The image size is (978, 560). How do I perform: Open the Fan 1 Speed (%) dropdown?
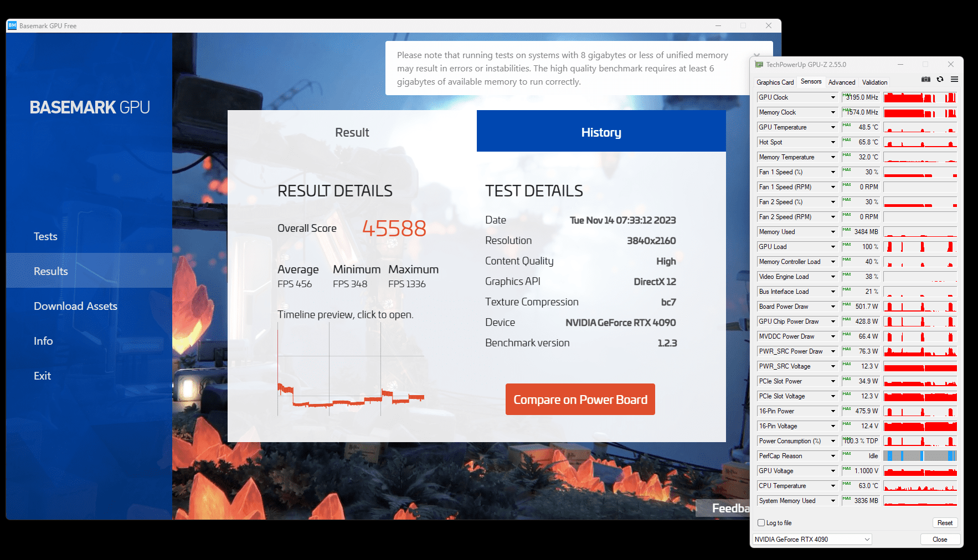pos(832,172)
